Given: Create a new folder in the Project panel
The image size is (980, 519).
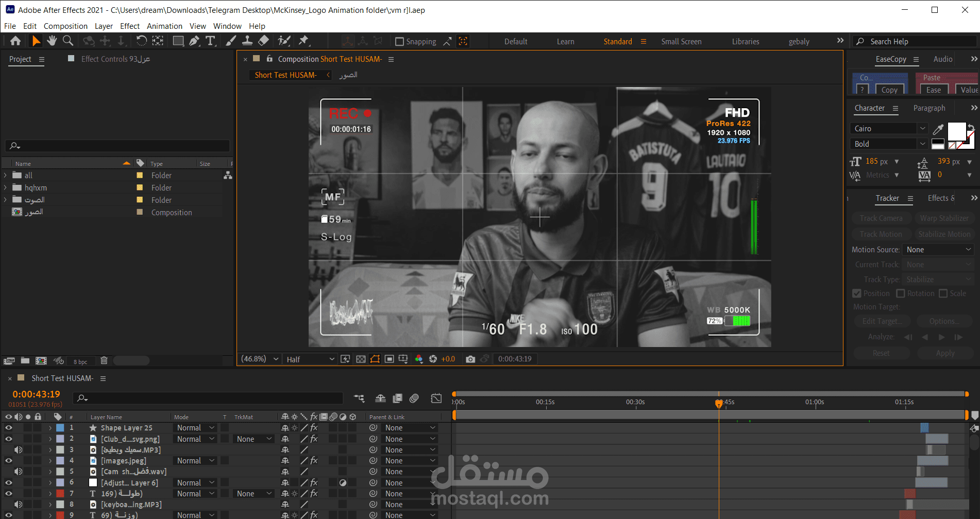Looking at the screenshot, I should (25, 361).
